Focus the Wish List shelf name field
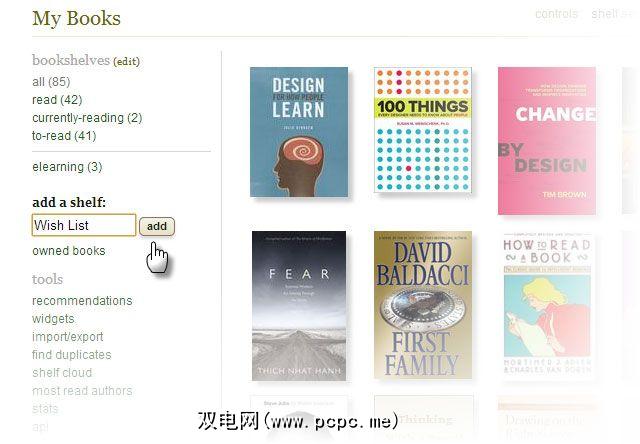 84,225
